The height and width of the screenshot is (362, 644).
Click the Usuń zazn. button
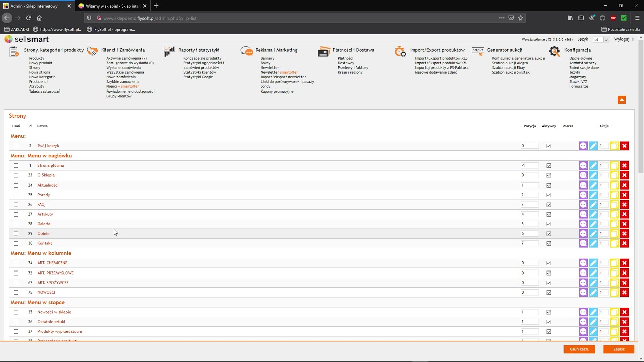tap(579, 349)
